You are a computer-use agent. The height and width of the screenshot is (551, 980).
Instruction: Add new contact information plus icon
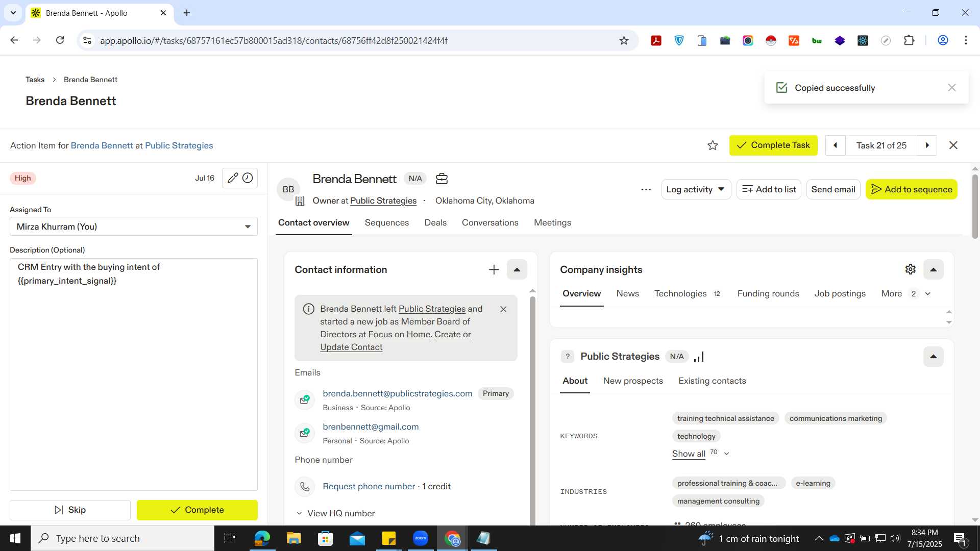[494, 269]
